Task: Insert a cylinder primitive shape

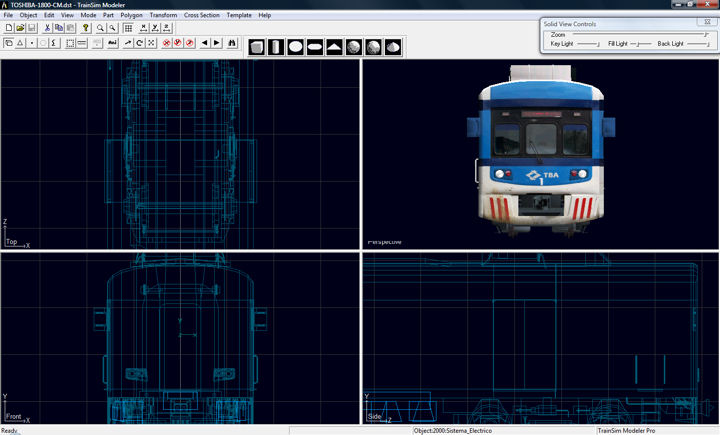Action: 276,47
